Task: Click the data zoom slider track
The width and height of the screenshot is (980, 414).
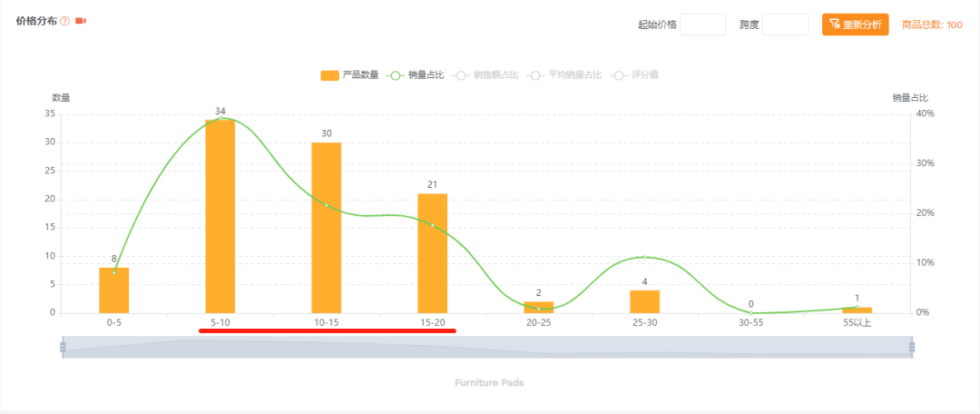Action: pyautogui.click(x=487, y=347)
